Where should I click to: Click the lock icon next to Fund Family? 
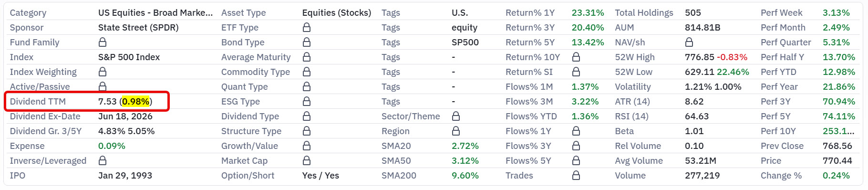[x=102, y=42]
